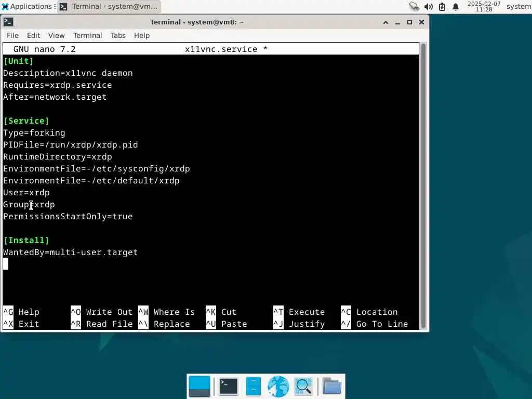Click the date and time clock
532x399 pixels.
pos(484,6)
